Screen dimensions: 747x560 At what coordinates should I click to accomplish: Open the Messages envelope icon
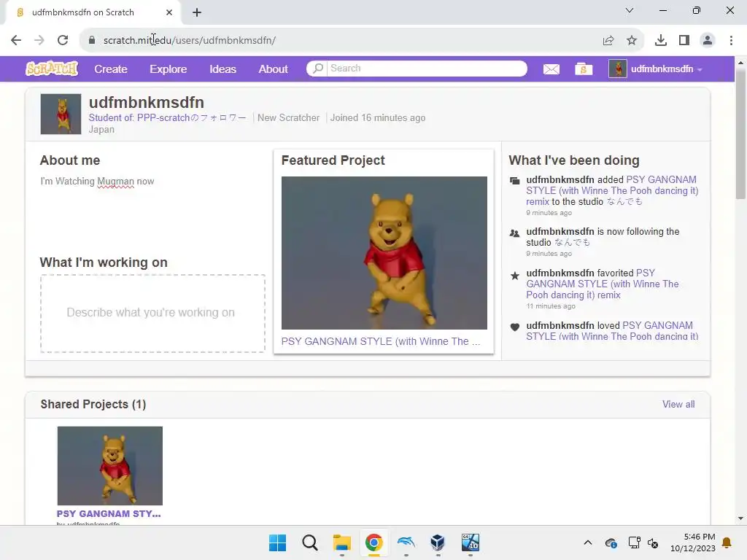551,69
